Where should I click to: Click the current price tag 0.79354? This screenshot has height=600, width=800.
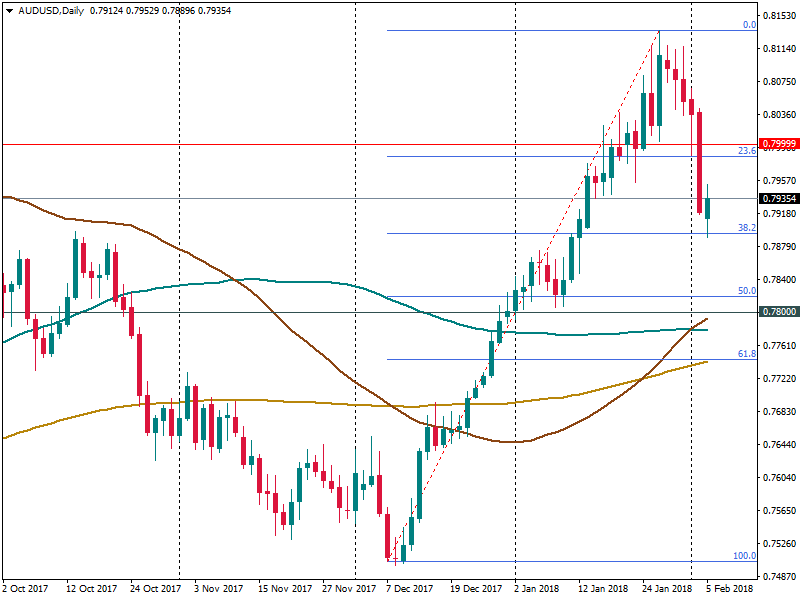778,199
